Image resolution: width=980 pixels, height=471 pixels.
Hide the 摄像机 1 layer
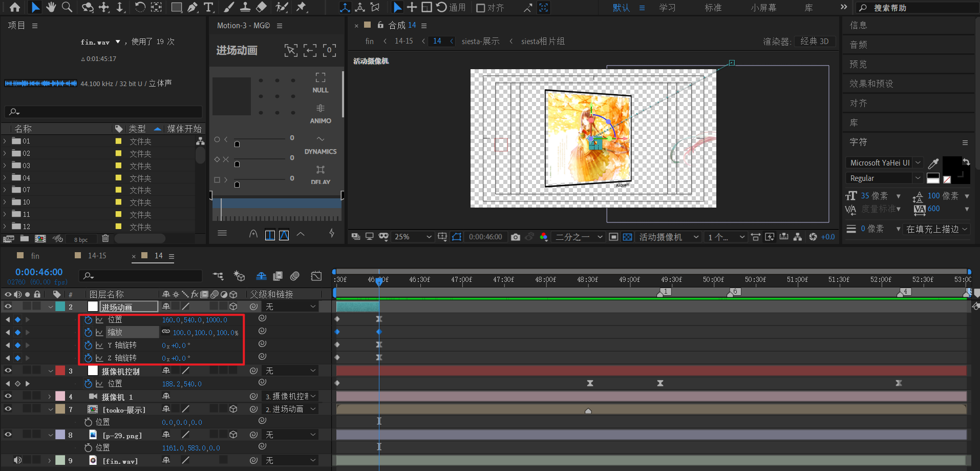tap(8, 396)
